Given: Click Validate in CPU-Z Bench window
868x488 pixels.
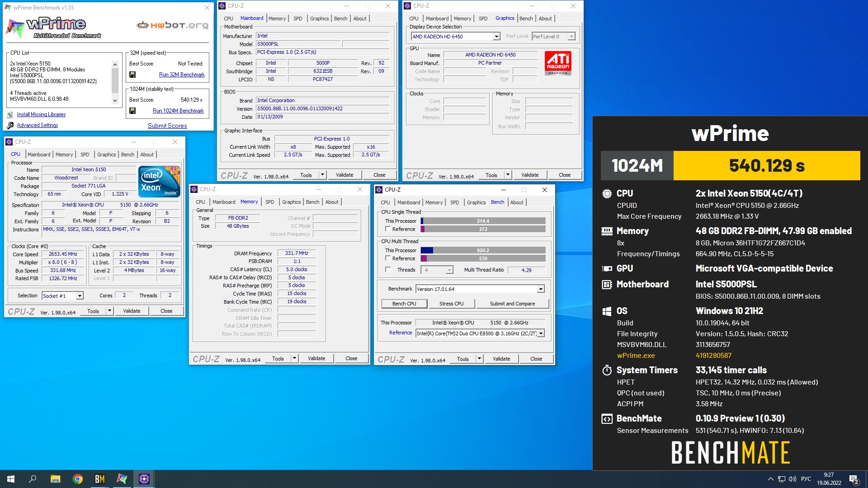Looking at the screenshot, I should [501, 359].
